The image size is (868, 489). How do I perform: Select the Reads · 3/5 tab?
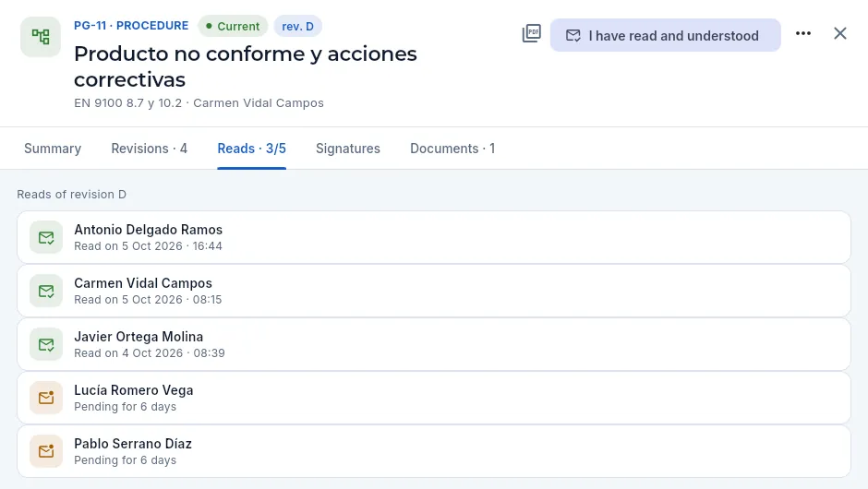tap(252, 149)
